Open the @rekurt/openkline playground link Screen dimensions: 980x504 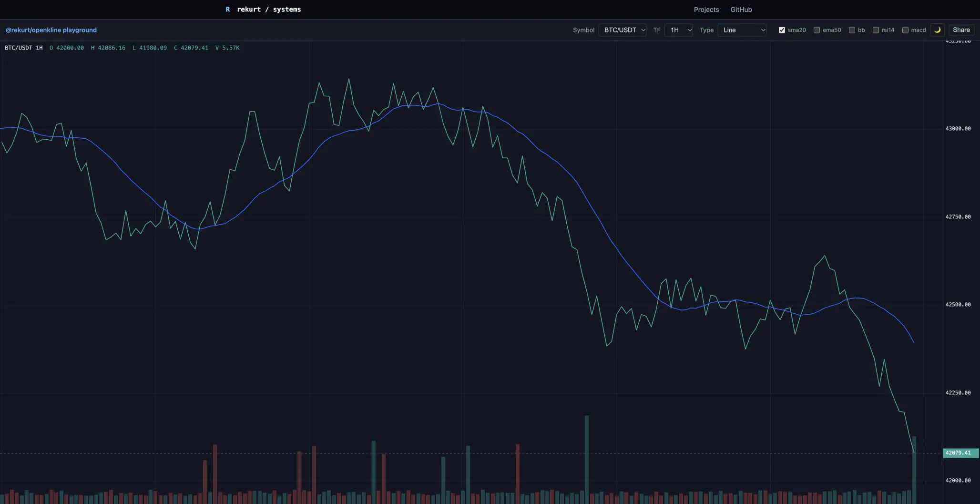pos(51,30)
